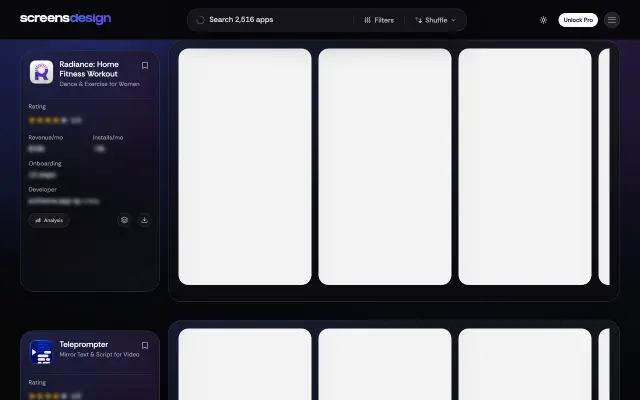Open the screensdesign logo home link
The height and width of the screenshot is (400, 640).
[x=65, y=18]
